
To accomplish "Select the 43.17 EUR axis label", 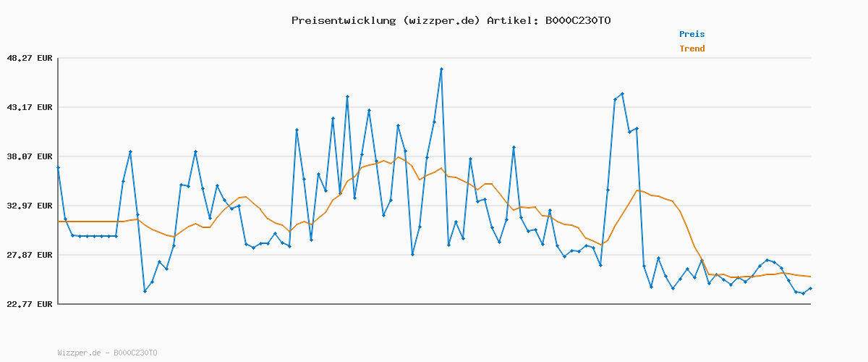I will 29,107.
